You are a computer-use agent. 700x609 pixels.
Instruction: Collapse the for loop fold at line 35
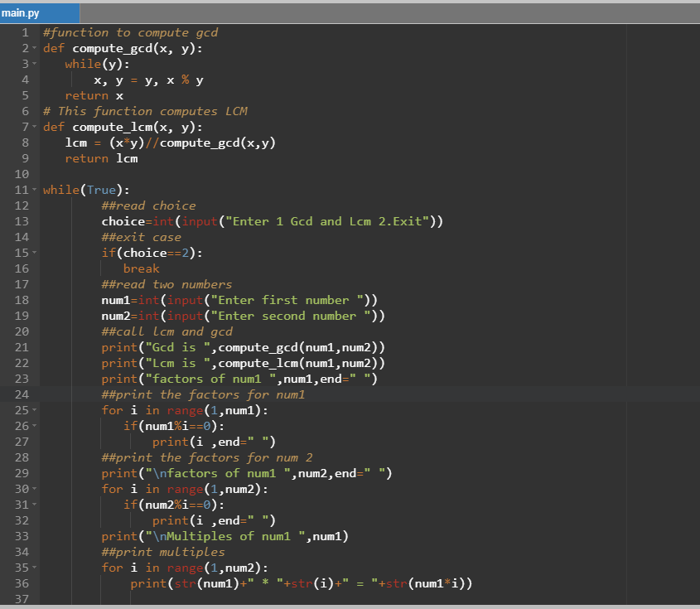click(35, 568)
